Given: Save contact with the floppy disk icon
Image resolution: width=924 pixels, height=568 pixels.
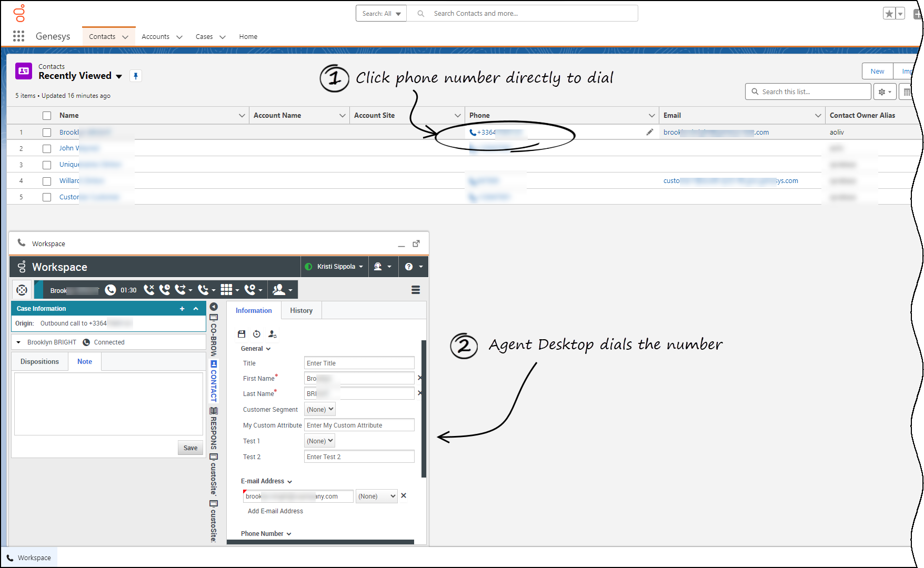Looking at the screenshot, I should [x=242, y=334].
